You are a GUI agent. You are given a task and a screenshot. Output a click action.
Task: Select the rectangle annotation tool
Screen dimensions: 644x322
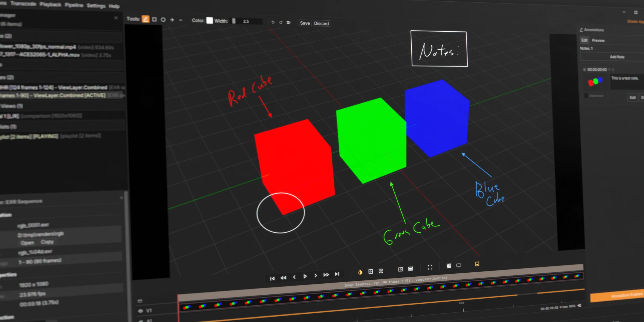click(154, 20)
